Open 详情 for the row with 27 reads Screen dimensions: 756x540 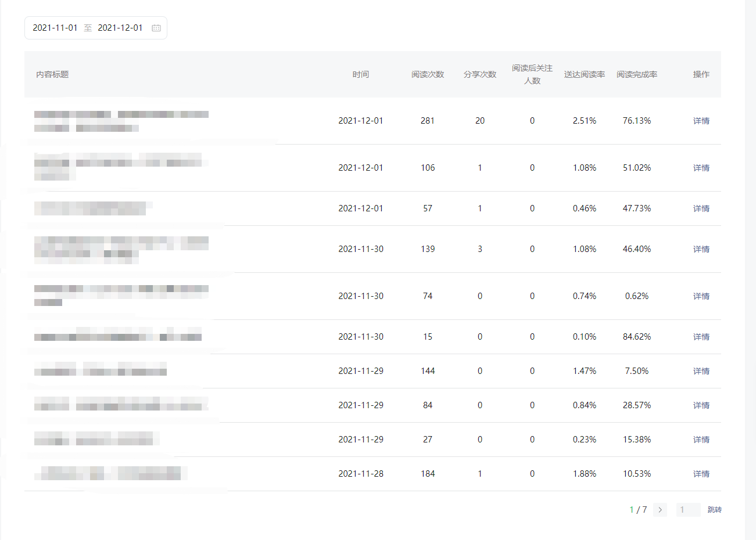click(x=701, y=440)
